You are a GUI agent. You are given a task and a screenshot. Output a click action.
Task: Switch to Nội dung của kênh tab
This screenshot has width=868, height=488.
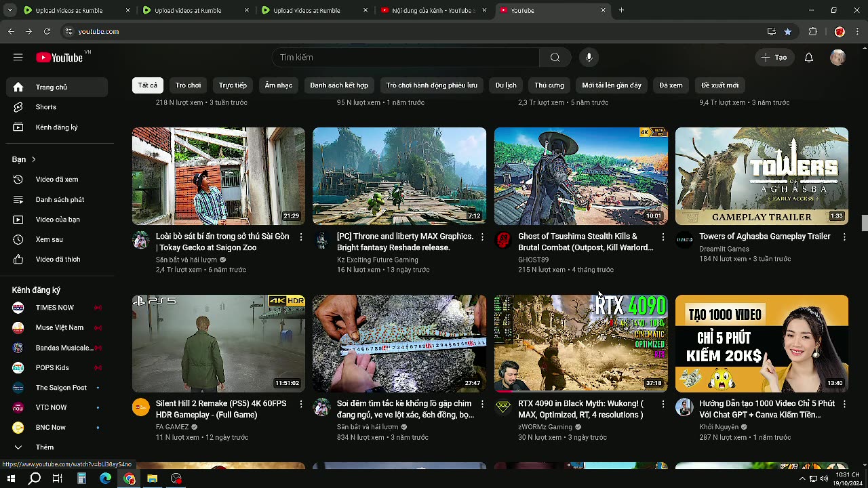coord(433,10)
